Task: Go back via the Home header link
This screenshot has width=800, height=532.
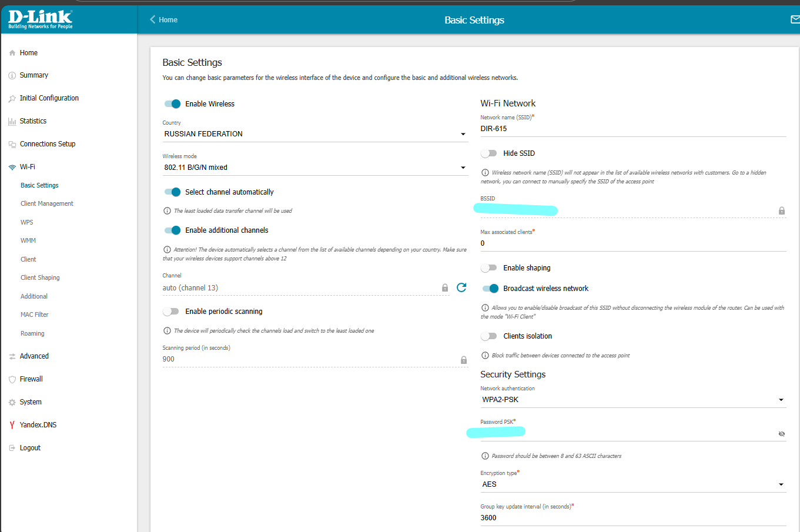Action: (x=164, y=19)
